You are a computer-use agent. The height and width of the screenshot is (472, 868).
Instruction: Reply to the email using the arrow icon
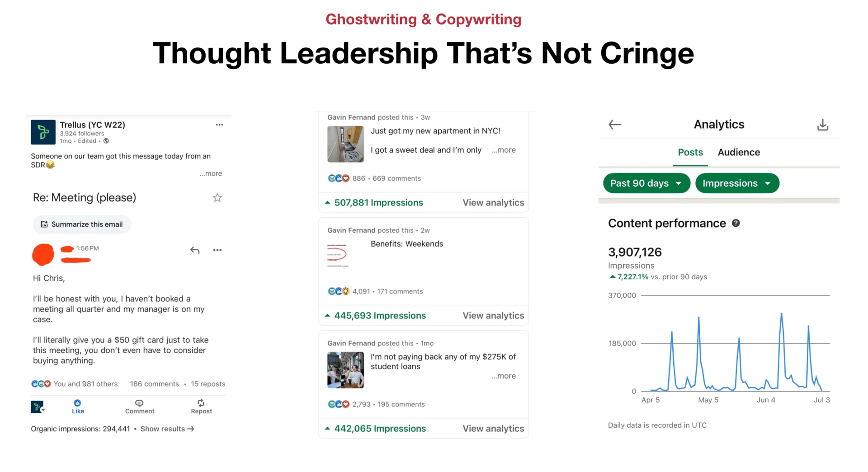[195, 250]
